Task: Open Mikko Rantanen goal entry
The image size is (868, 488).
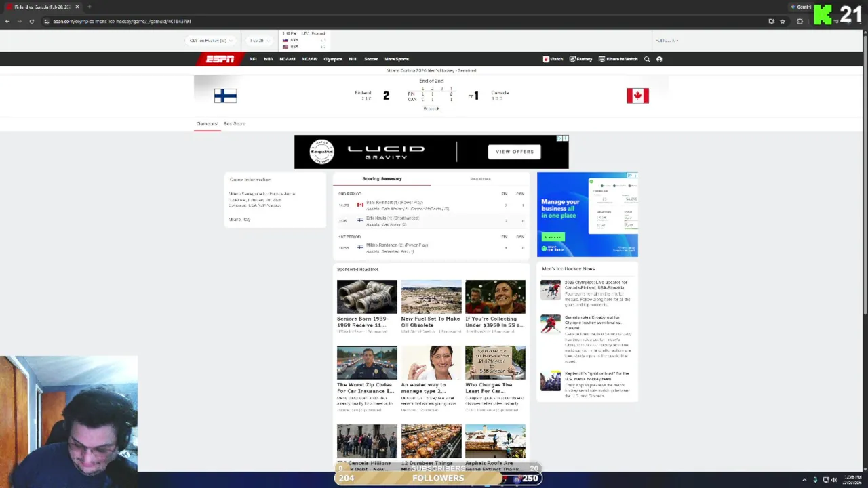Action: pos(431,248)
